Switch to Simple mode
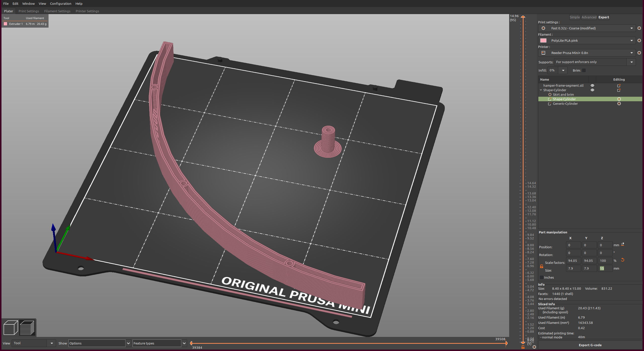 575,17
